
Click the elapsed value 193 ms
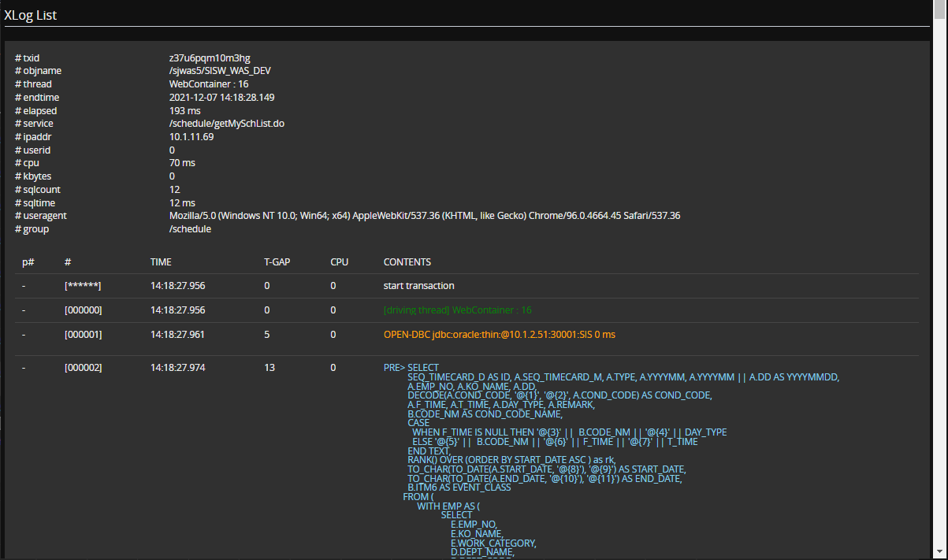(183, 110)
